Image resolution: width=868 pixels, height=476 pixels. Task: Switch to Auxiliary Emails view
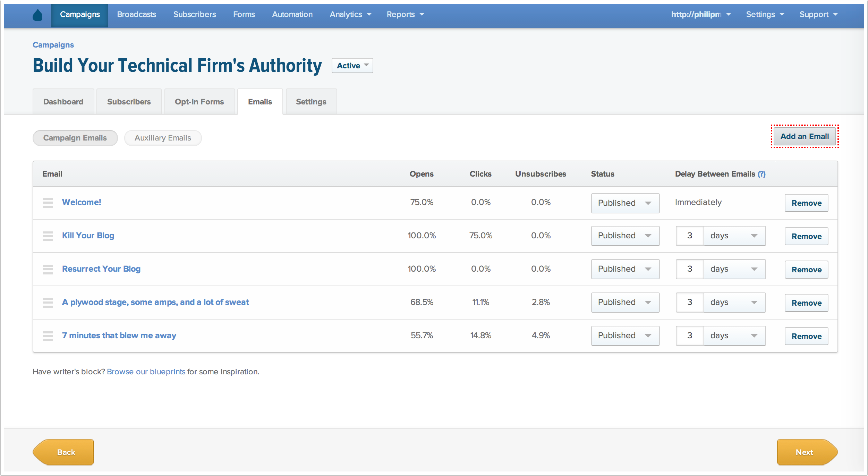(163, 138)
